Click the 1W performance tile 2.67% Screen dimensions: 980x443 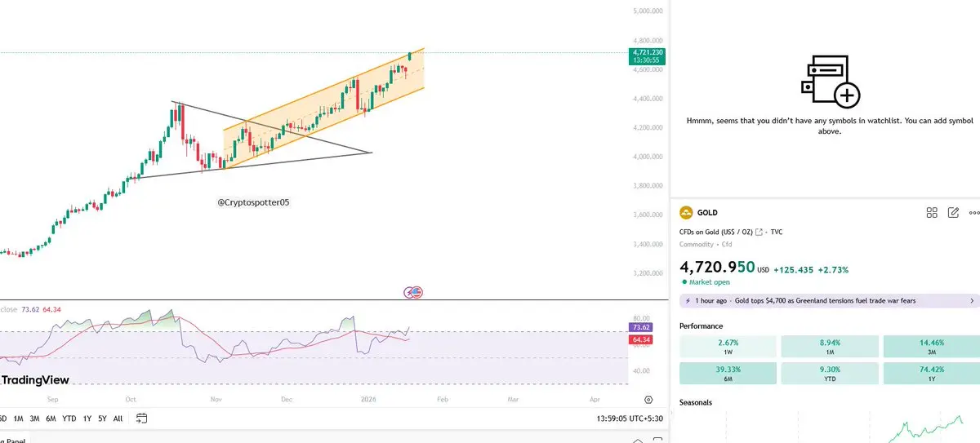(x=728, y=347)
